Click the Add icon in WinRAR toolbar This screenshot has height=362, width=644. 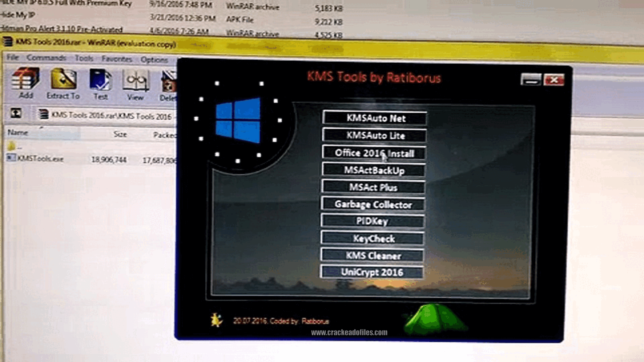(25, 83)
